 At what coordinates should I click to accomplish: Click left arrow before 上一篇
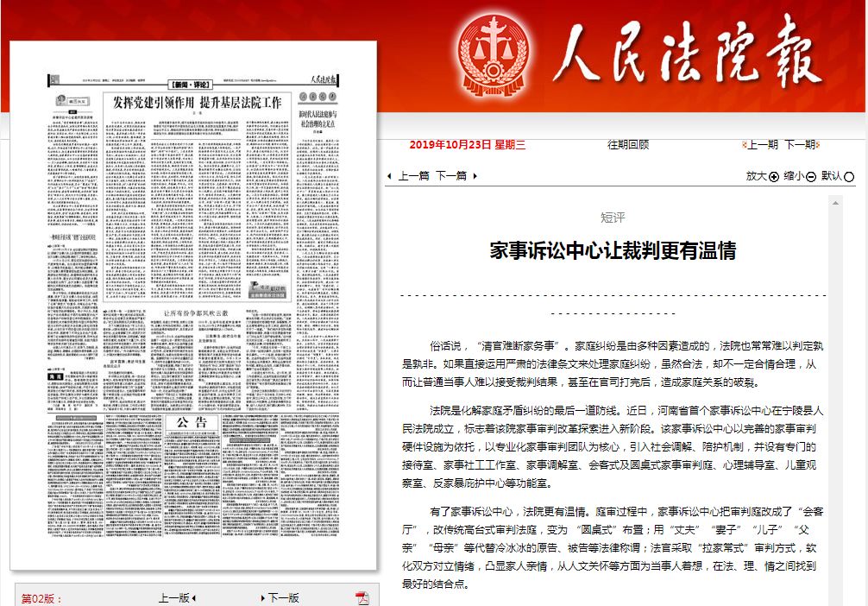point(390,176)
